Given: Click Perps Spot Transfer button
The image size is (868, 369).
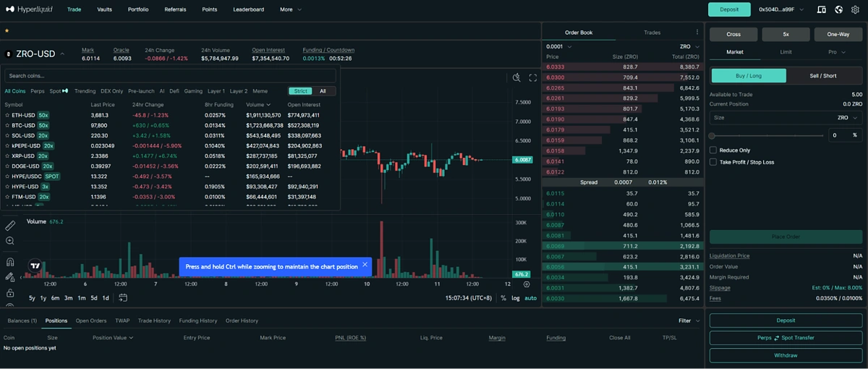Looking at the screenshot, I should click(786, 338).
